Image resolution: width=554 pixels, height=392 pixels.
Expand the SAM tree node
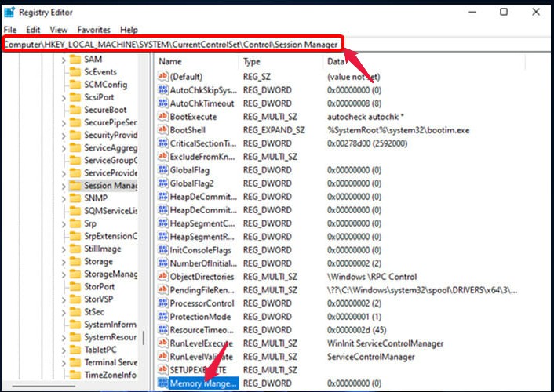(x=64, y=60)
